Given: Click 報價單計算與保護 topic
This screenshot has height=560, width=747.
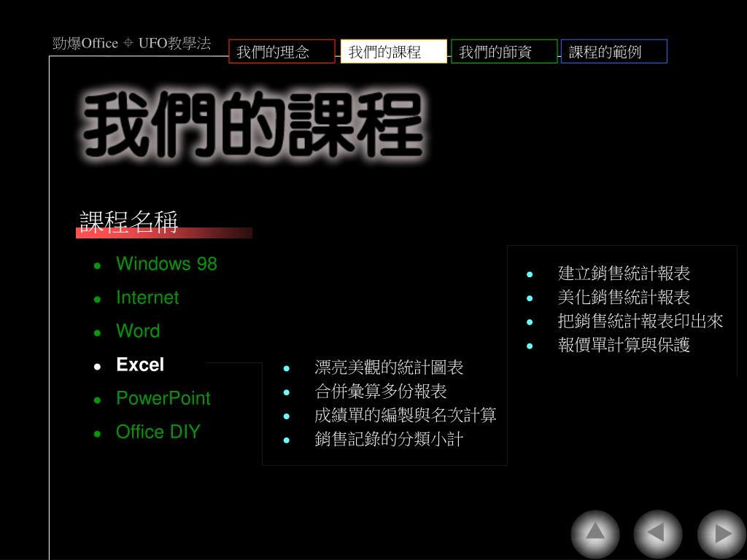Looking at the screenshot, I should coord(624,345).
